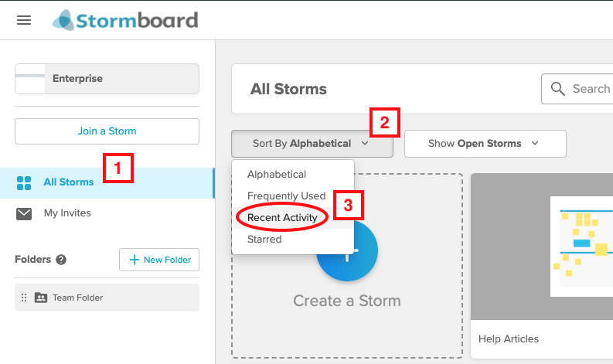Image resolution: width=613 pixels, height=364 pixels.
Task: Open the hamburger navigation menu
Action: point(24,20)
